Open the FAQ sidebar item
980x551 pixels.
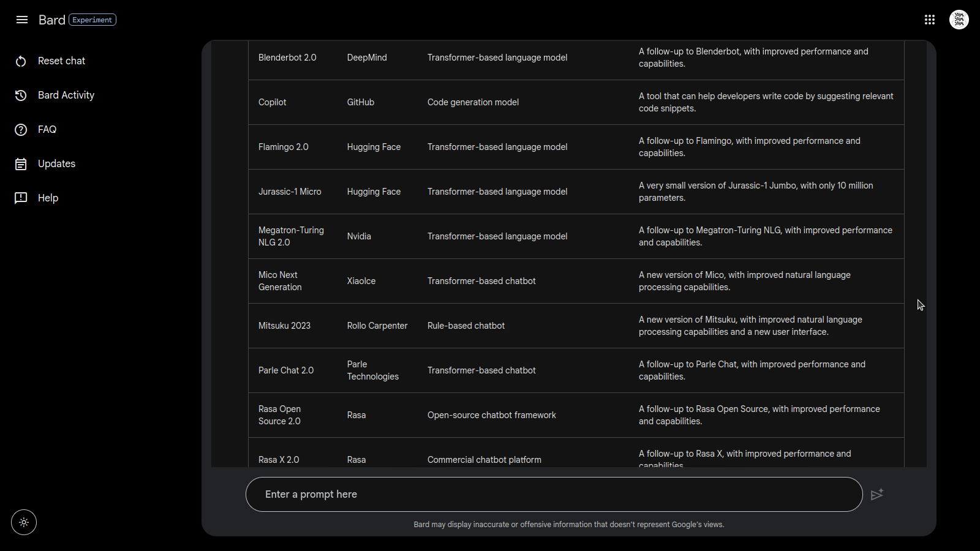pos(47,130)
